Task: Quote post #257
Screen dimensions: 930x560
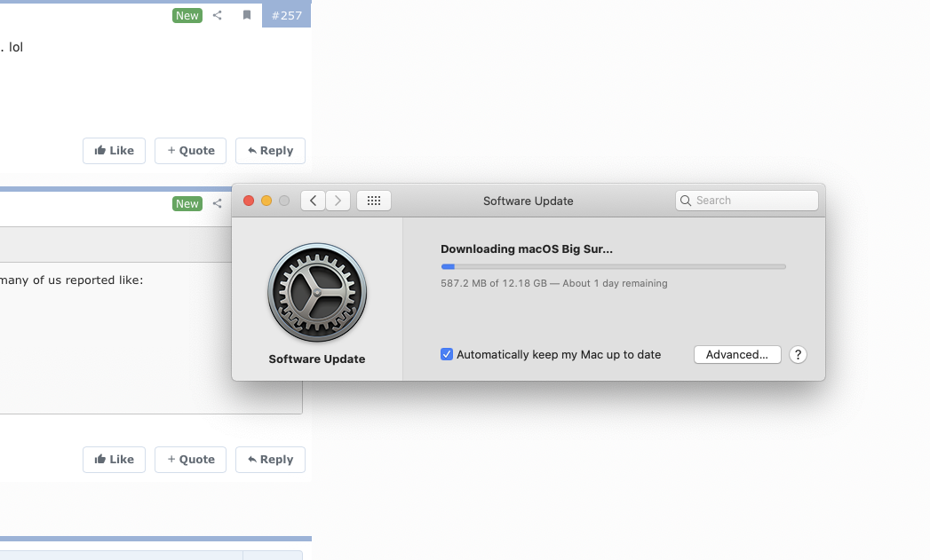Action: pos(190,151)
